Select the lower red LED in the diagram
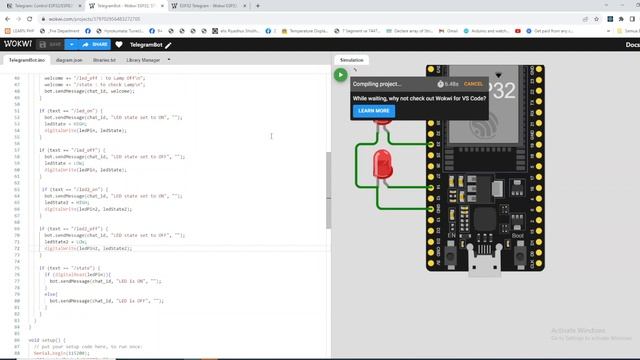 [x=382, y=164]
